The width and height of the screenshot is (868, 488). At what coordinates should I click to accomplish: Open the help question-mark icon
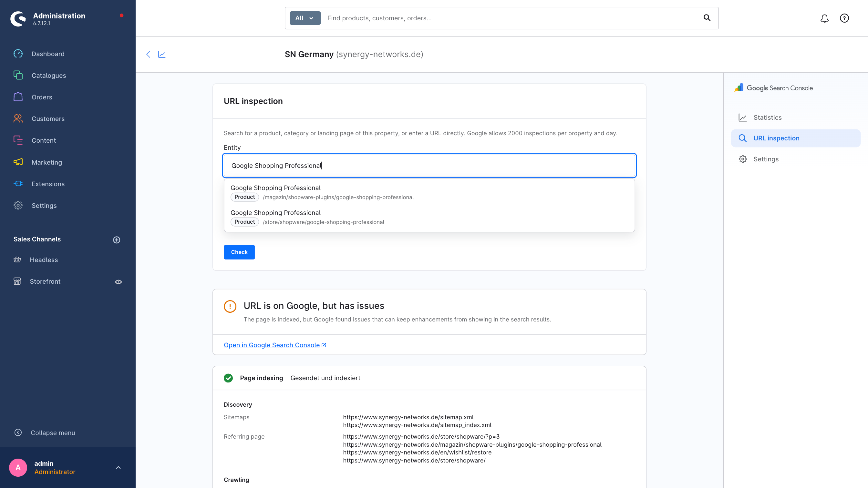tap(844, 18)
